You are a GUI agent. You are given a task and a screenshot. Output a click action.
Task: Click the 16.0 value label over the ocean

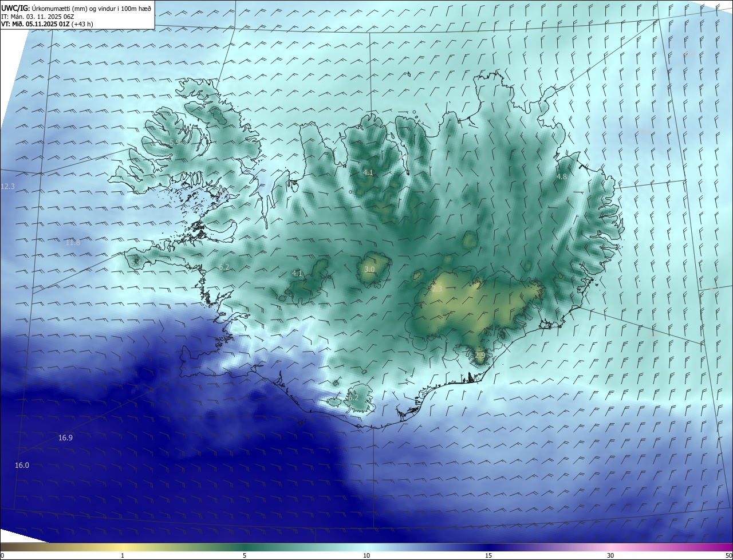click(22, 466)
